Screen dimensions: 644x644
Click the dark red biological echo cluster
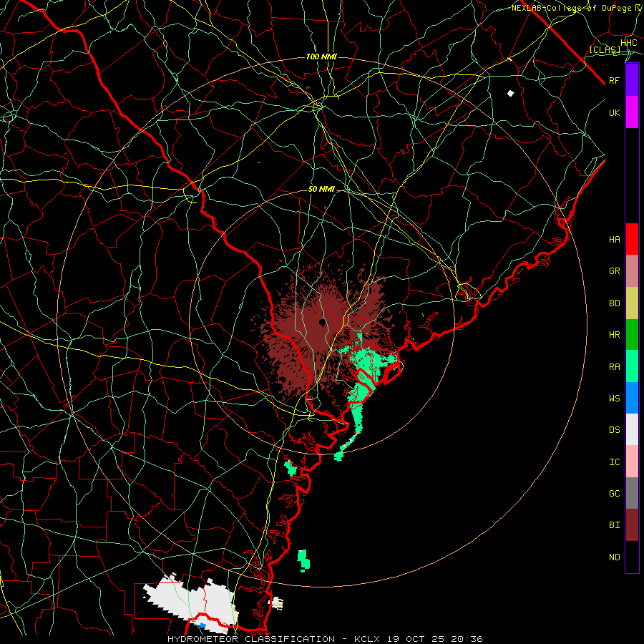pyautogui.click(x=324, y=333)
